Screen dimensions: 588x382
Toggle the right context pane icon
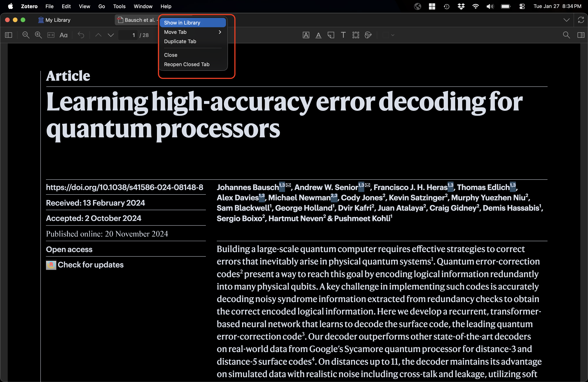coord(581,35)
